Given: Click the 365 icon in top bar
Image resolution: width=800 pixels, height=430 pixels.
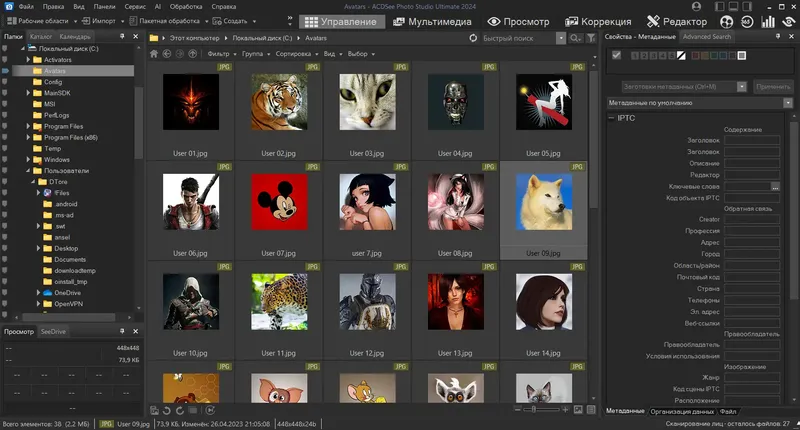Looking at the screenshot, I should pos(745,21).
